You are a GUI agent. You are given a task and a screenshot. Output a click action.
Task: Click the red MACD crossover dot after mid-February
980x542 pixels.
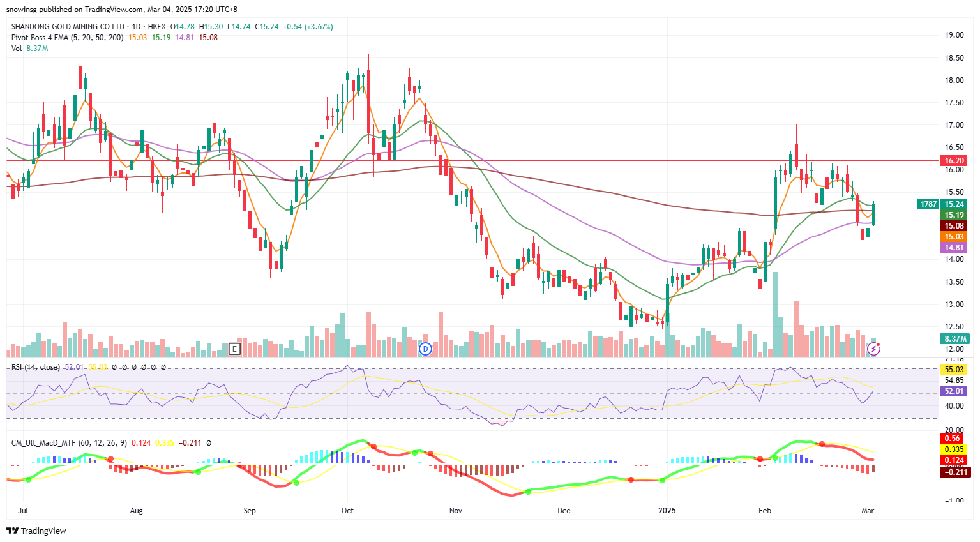click(x=822, y=444)
